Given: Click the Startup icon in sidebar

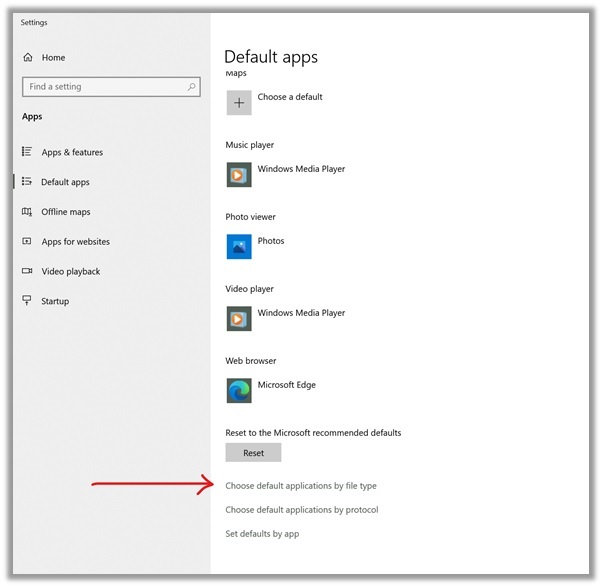Looking at the screenshot, I should tap(27, 301).
